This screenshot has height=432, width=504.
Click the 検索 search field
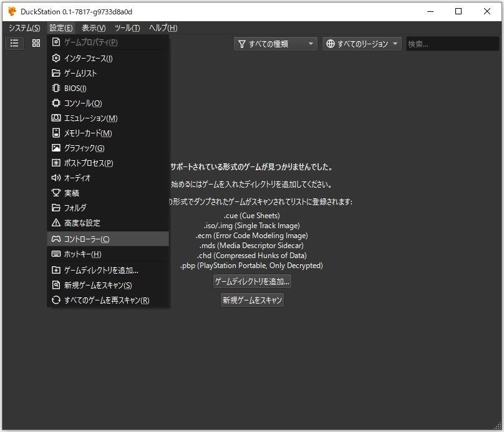click(453, 44)
